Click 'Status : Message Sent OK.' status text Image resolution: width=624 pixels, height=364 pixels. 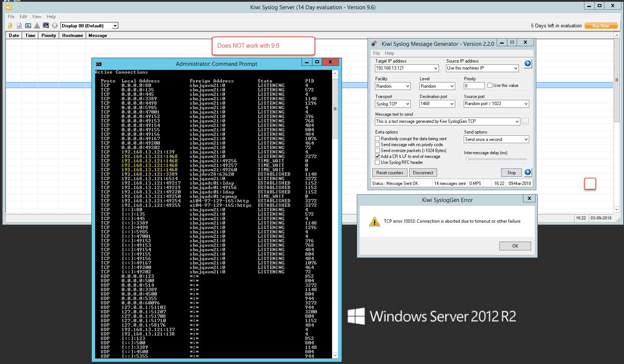point(395,183)
